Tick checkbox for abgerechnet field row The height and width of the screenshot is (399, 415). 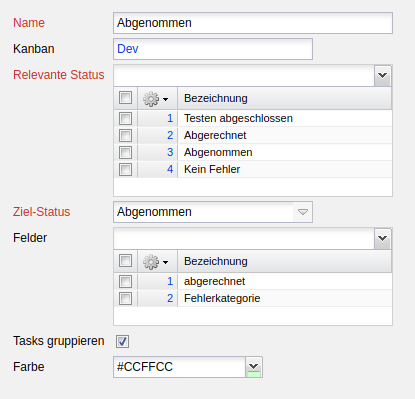[125, 281]
